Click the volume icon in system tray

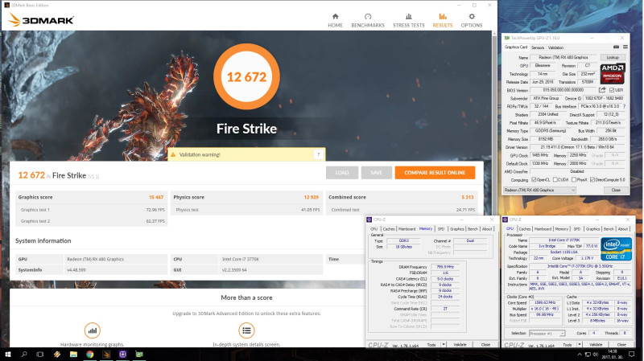point(596,355)
